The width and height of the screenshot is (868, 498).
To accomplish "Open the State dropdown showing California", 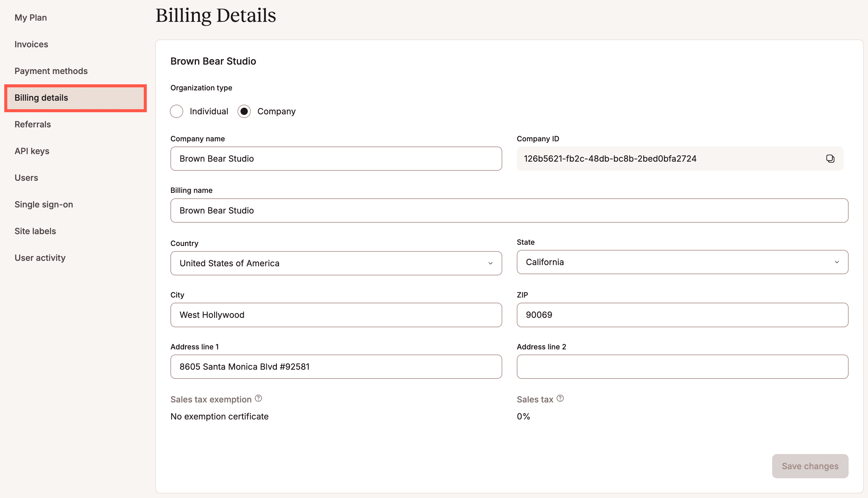I will click(x=681, y=262).
